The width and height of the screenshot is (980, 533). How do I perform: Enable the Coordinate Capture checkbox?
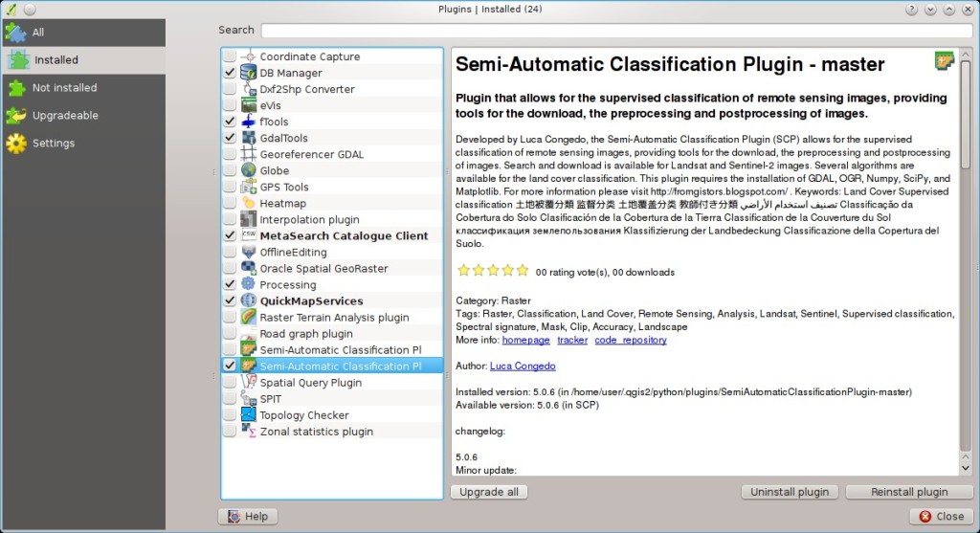(x=230, y=56)
